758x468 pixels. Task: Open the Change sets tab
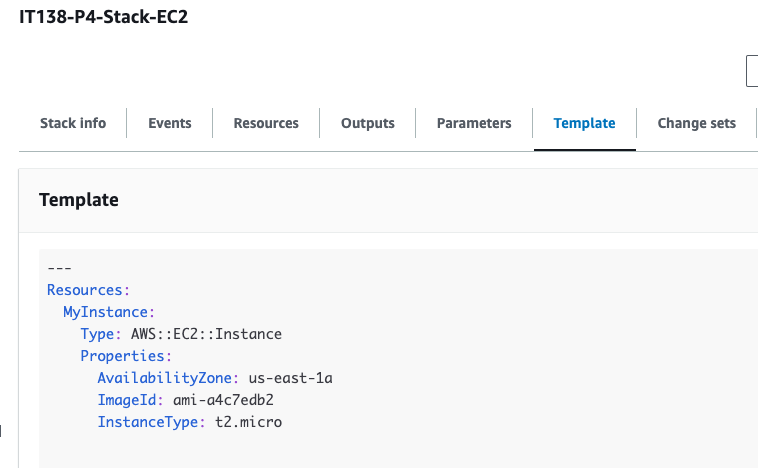pyautogui.click(x=696, y=123)
